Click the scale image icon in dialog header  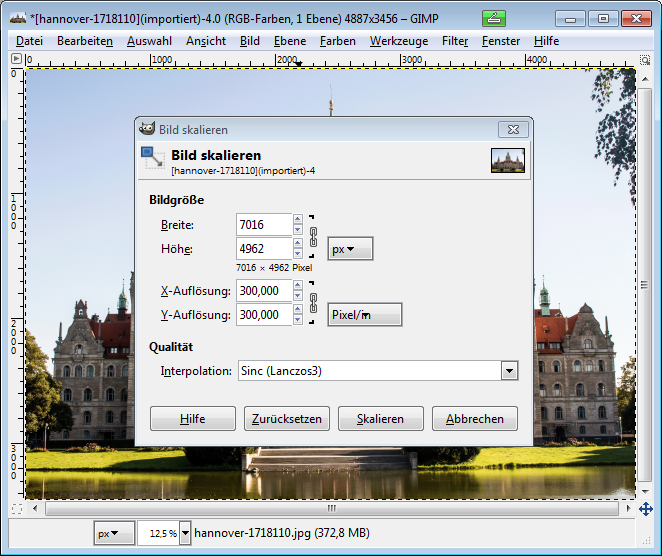pyautogui.click(x=153, y=160)
